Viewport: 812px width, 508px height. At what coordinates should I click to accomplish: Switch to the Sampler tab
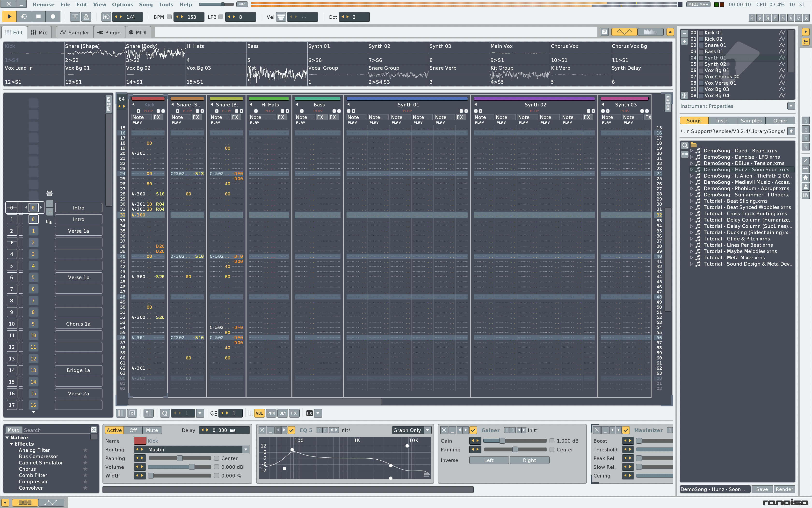pos(74,32)
